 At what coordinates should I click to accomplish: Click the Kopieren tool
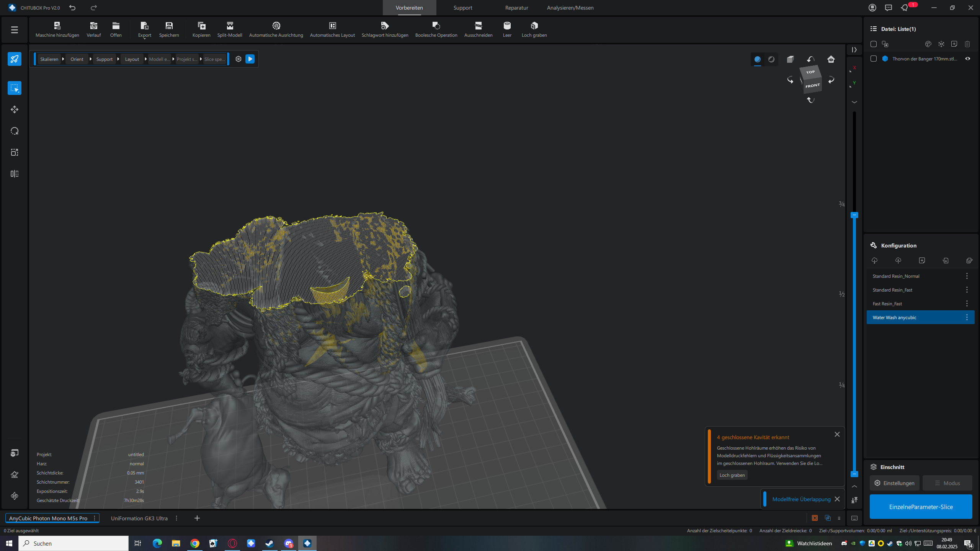tap(201, 29)
